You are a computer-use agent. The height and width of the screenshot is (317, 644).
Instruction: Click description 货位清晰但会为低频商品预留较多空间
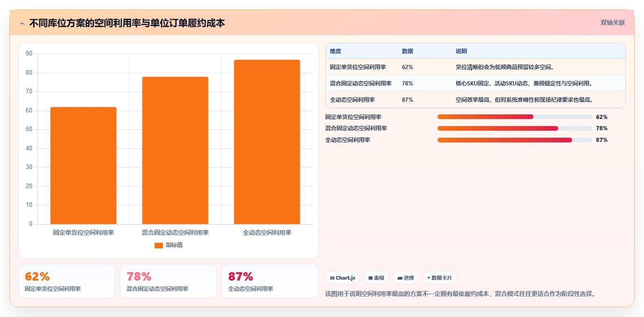point(505,67)
